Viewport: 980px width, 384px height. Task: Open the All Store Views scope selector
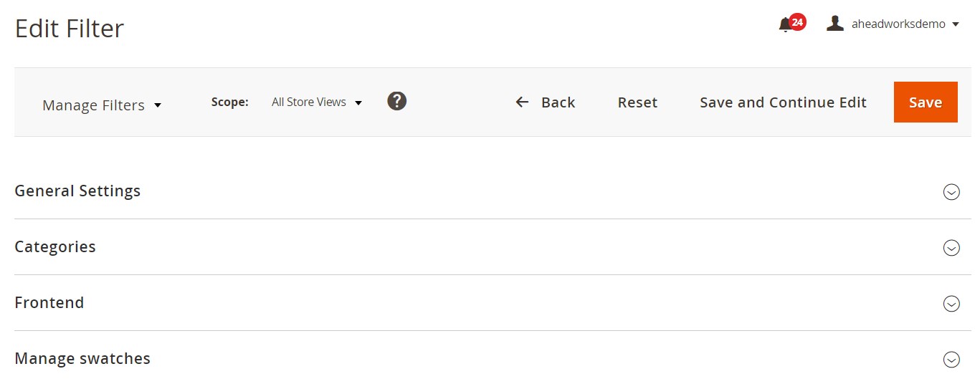tap(316, 102)
